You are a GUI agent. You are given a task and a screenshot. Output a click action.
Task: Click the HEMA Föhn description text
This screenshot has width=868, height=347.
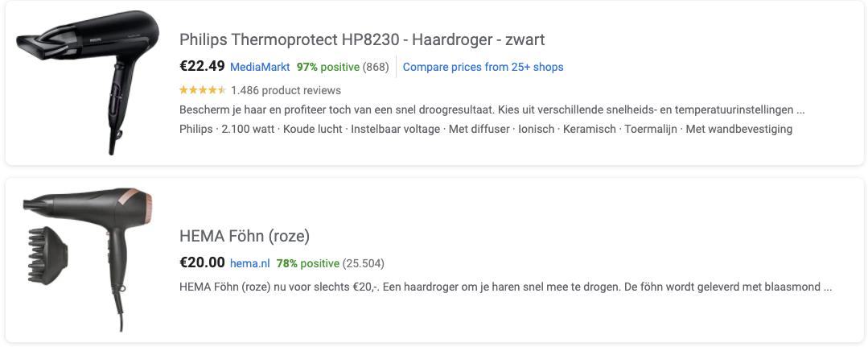click(x=506, y=287)
